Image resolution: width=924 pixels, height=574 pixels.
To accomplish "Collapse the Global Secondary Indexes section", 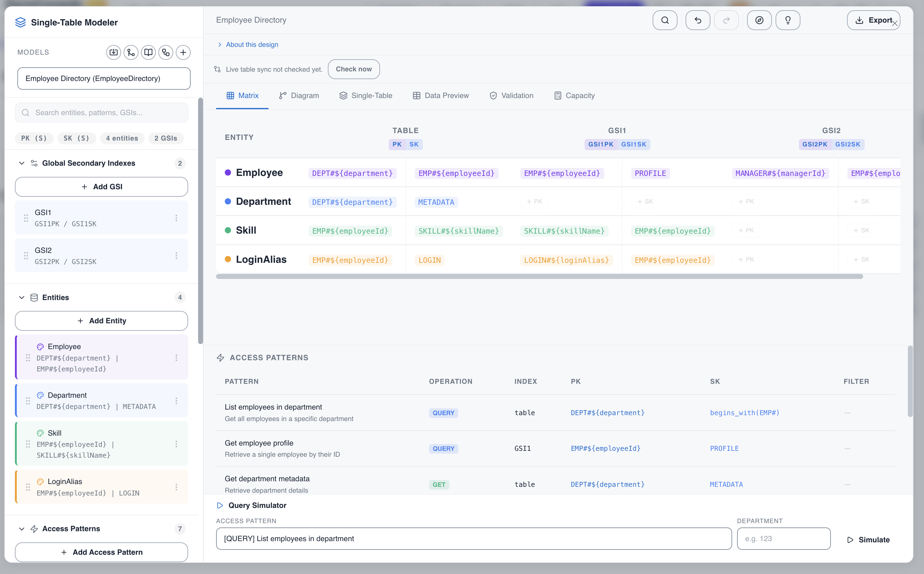I will (x=22, y=163).
